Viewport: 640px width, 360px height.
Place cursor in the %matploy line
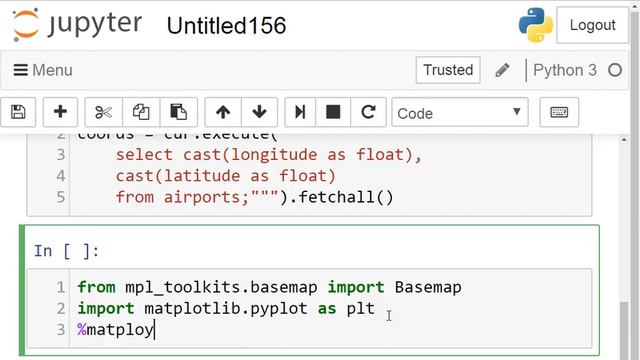tap(116, 329)
